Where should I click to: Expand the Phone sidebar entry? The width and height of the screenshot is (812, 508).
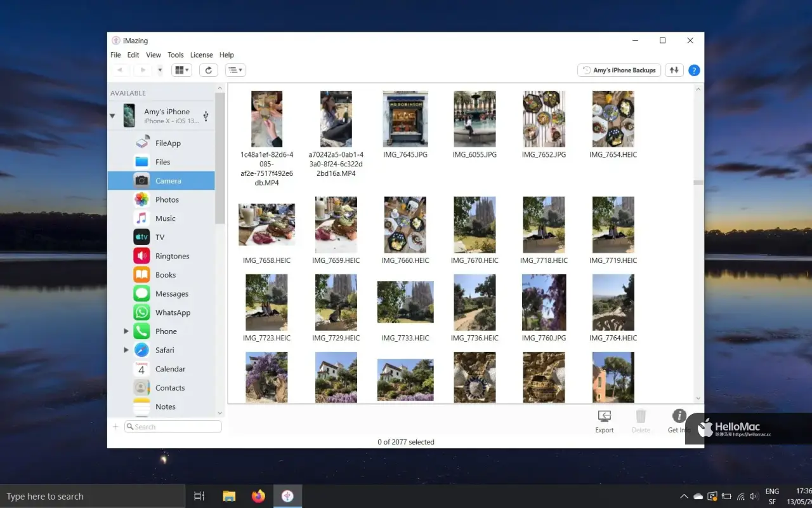pyautogui.click(x=126, y=331)
